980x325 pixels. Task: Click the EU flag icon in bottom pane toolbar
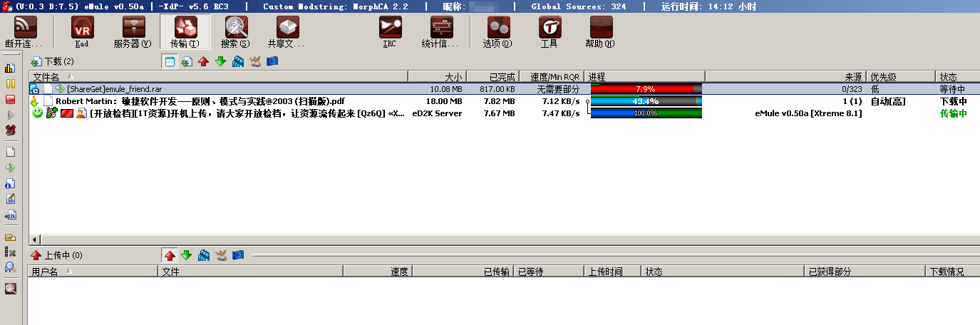click(238, 255)
